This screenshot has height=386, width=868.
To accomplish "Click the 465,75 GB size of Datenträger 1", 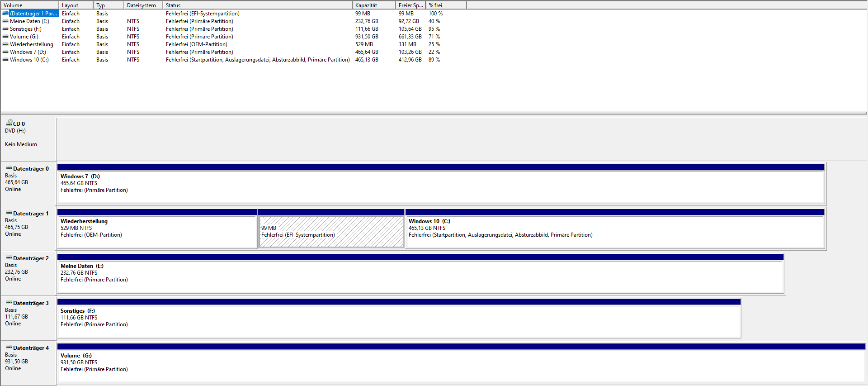I will [16, 227].
